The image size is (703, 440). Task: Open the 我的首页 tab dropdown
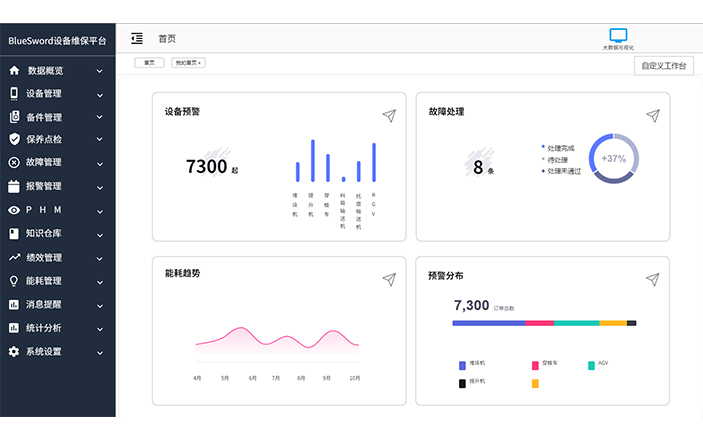188,62
